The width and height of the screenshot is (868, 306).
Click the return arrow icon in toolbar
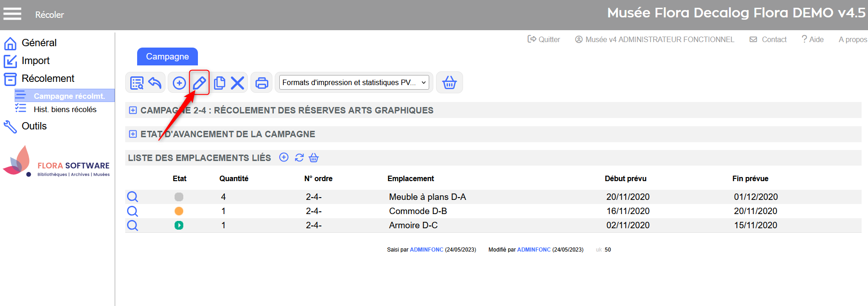[155, 83]
